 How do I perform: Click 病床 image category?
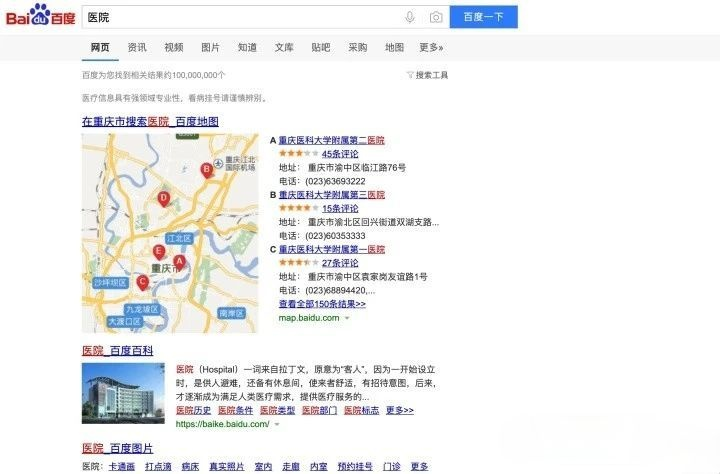point(190,467)
